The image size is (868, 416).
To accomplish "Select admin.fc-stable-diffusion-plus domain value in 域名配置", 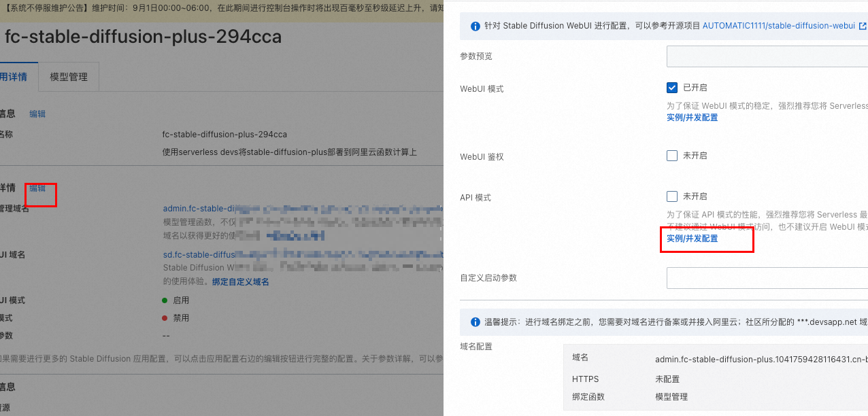I will click(761, 359).
